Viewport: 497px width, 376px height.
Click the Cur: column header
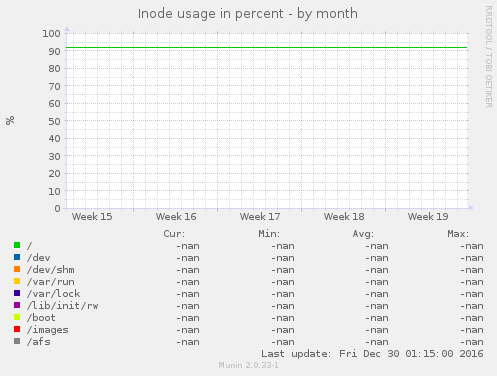(x=174, y=234)
